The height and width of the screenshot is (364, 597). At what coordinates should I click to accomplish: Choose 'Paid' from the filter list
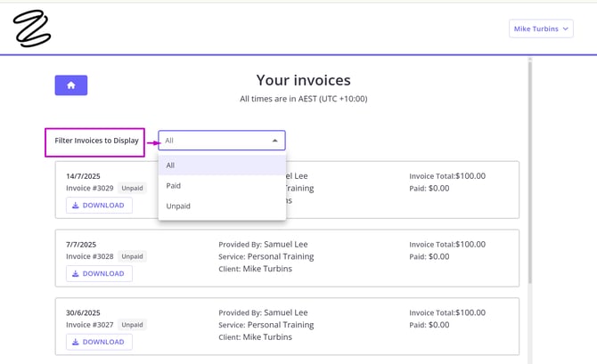222,185
